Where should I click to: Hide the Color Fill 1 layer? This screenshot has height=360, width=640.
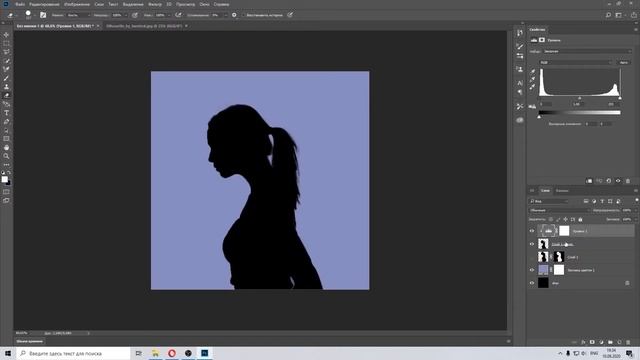click(x=532, y=270)
